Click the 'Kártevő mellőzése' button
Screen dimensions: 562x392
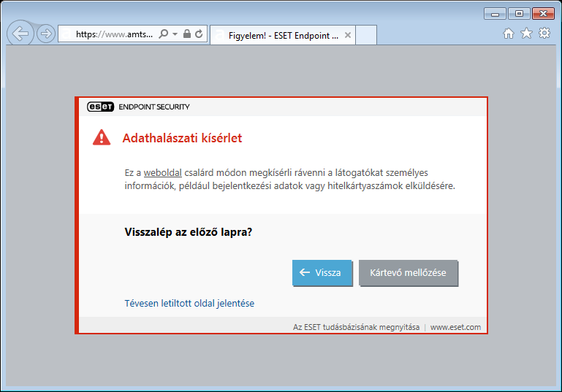point(408,273)
